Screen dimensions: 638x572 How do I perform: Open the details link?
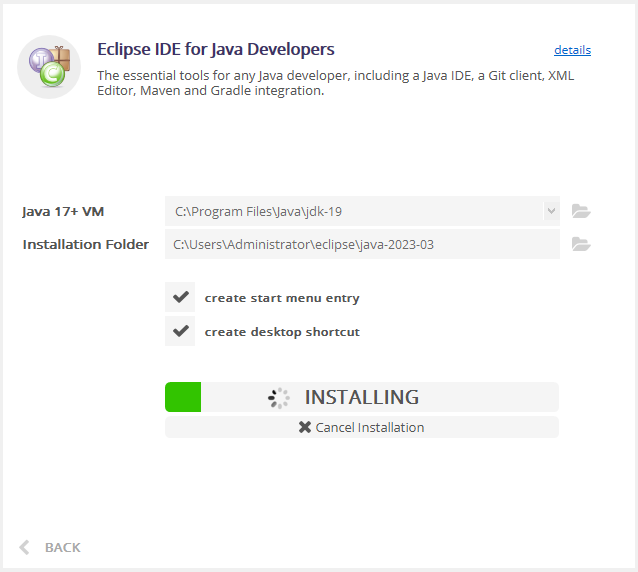(x=572, y=50)
